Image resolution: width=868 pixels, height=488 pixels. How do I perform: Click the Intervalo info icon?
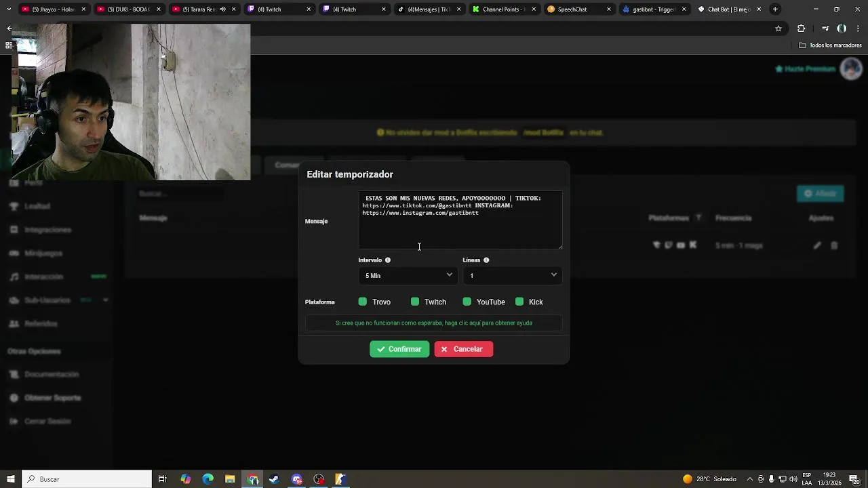pyautogui.click(x=388, y=260)
